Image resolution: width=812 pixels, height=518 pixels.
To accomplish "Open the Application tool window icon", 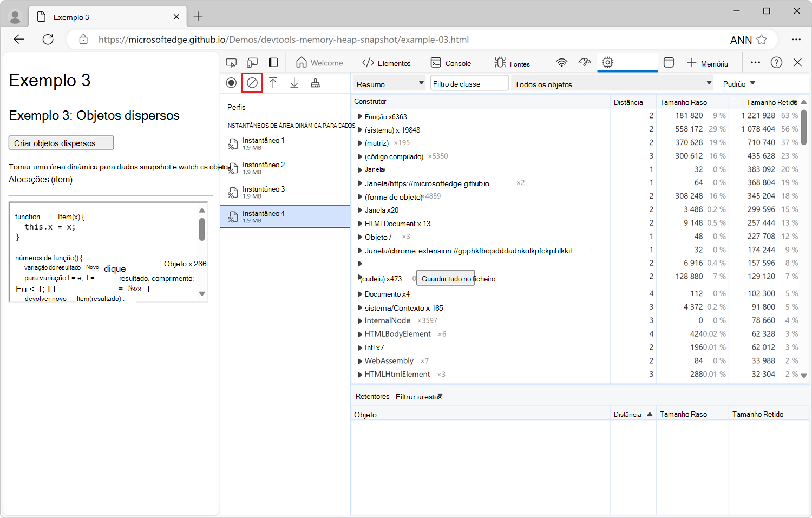I will [x=669, y=63].
